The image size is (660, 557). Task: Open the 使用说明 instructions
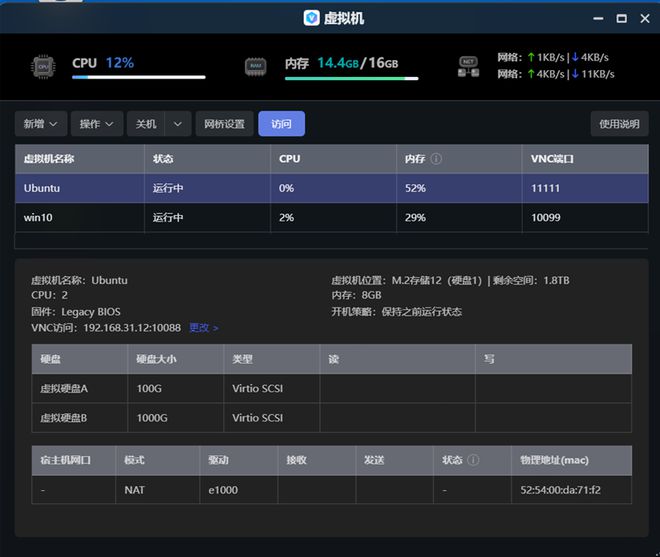pos(619,124)
